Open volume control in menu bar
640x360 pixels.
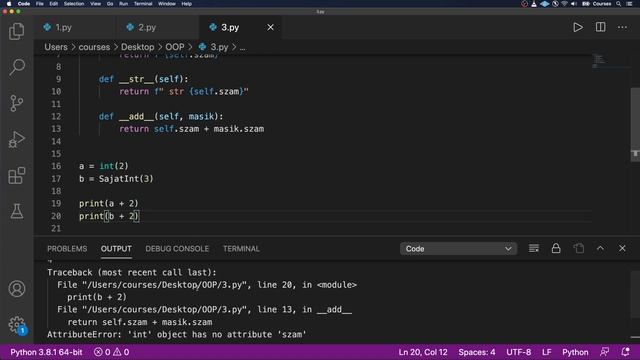tap(574, 4)
